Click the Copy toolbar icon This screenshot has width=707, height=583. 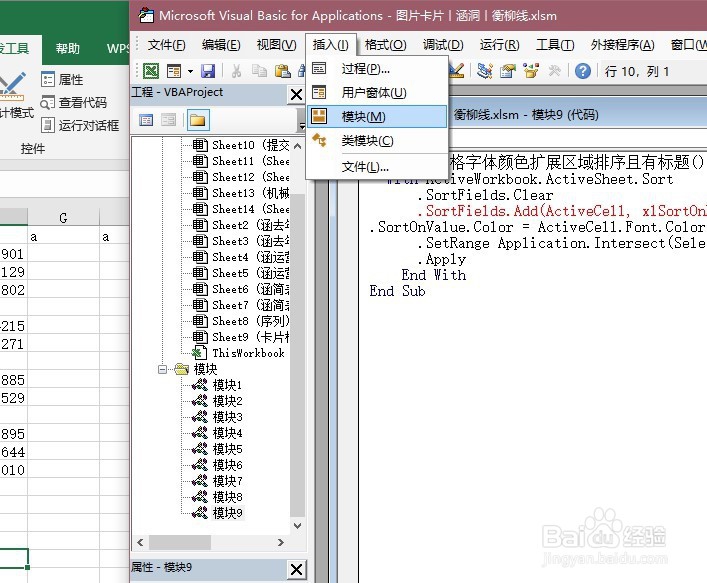(259, 71)
